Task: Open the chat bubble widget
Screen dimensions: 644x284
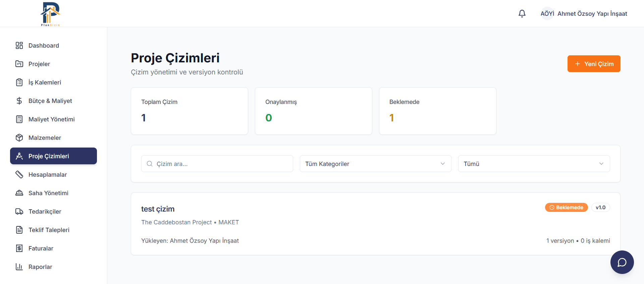Action: pyautogui.click(x=622, y=262)
